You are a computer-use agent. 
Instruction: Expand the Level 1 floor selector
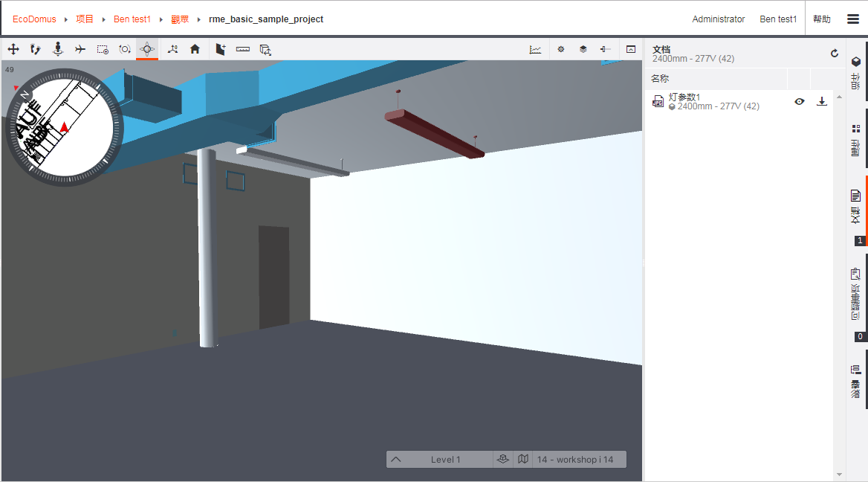coord(396,459)
